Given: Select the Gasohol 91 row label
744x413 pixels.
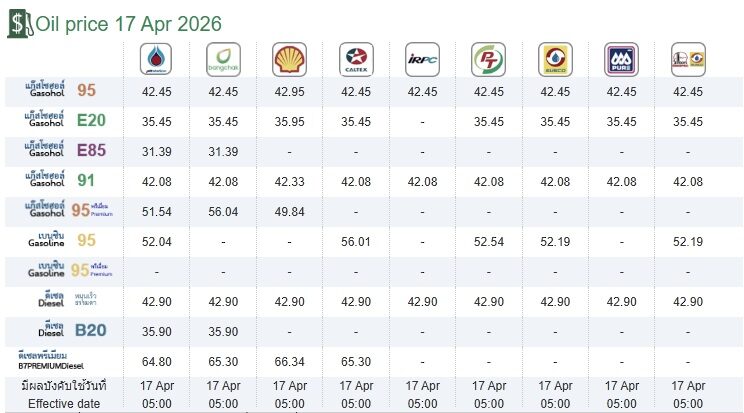Looking at the screenshot, I should click(x=60, y=180).
